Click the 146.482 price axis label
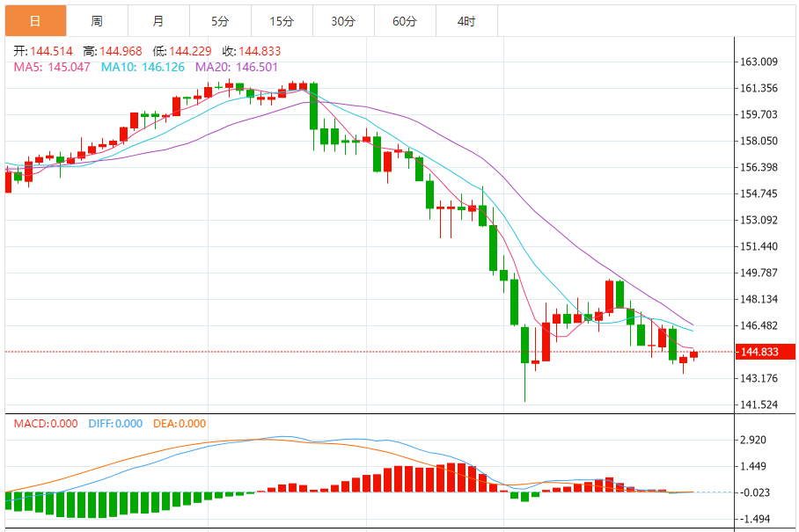Image resolution: width=799 pixels, height=532 pixels. (759, 325)
